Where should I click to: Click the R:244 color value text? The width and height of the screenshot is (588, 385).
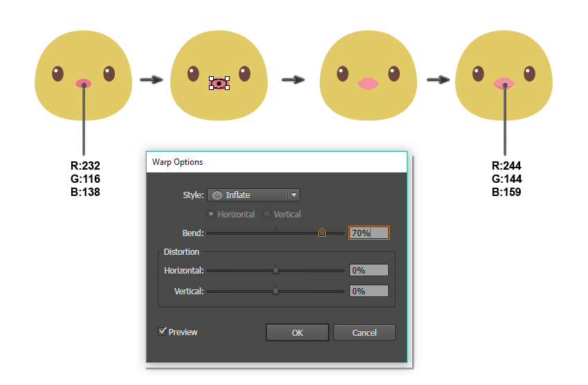(x=506, y=165)
